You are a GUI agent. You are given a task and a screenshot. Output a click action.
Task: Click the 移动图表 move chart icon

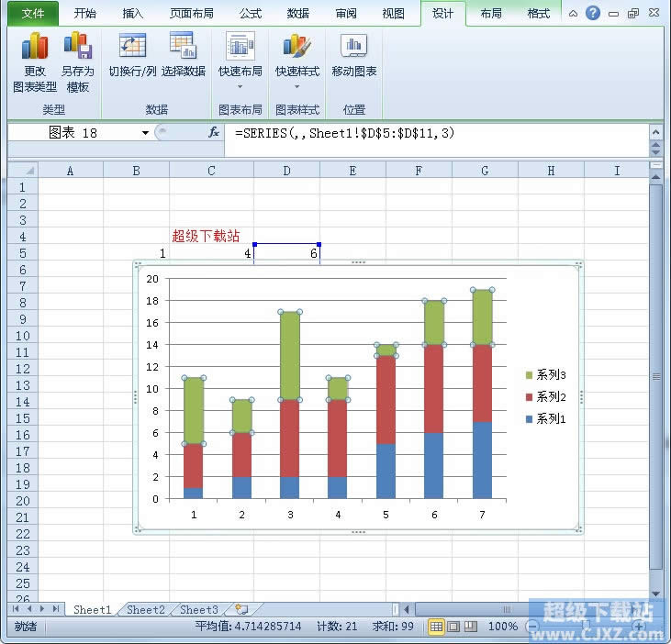354,47
